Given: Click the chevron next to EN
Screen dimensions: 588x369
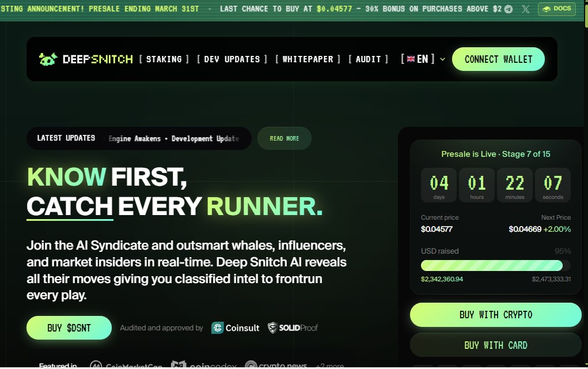Looking at the screenshot, I should 442,59.
